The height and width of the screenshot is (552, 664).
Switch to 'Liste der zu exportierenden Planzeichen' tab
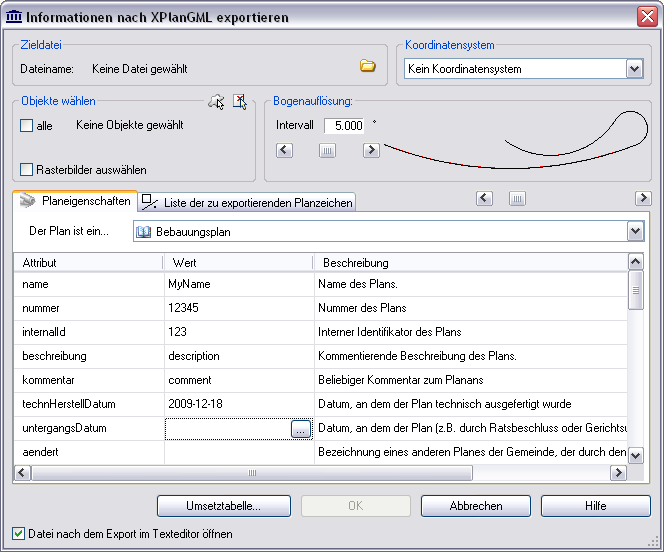pos(247,202)
